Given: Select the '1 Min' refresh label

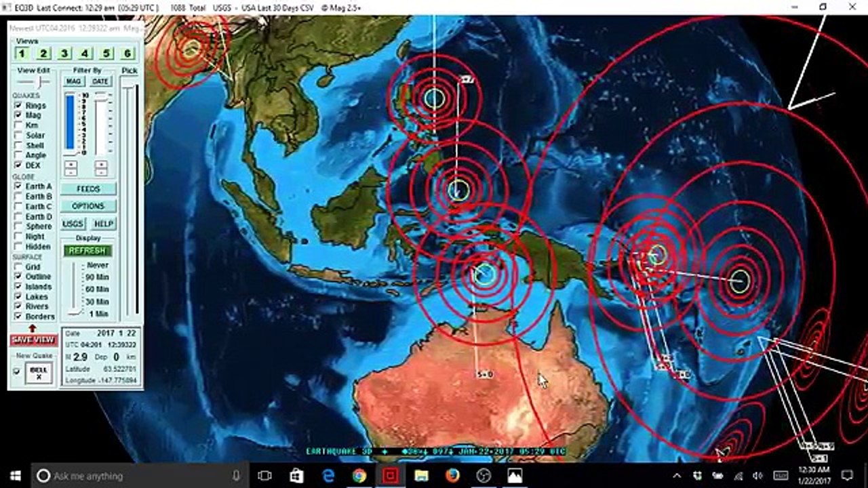Looking at the screenshot, I should (x=98, y=314).
